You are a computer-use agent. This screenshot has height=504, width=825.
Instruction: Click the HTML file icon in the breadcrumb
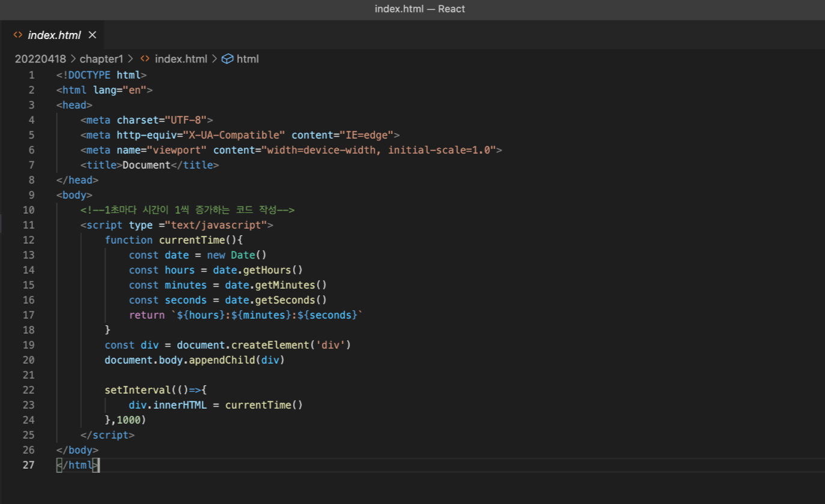click(145, 59)
